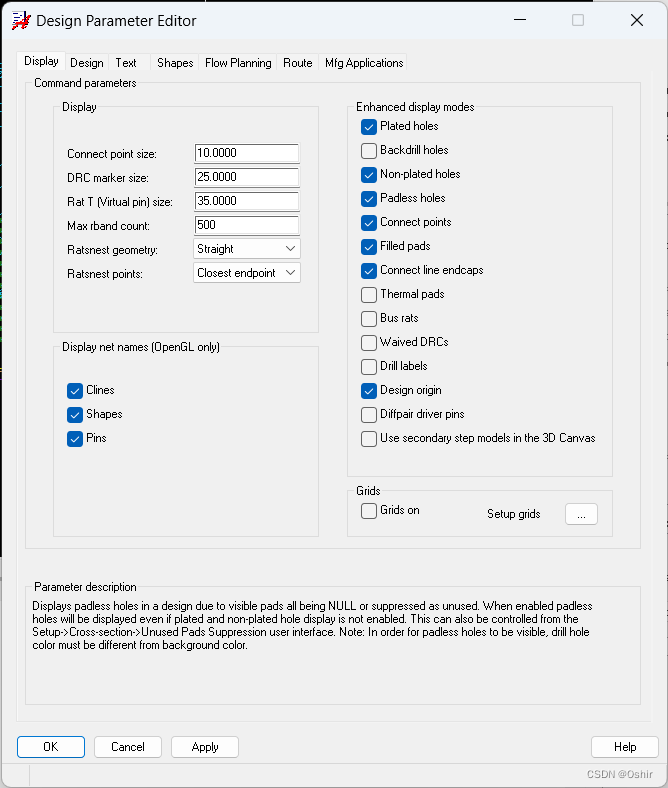The width and height of the screenshot is (668, 788).
Task: Toggle the Grids on checkbox
Action: click(369, 510)
